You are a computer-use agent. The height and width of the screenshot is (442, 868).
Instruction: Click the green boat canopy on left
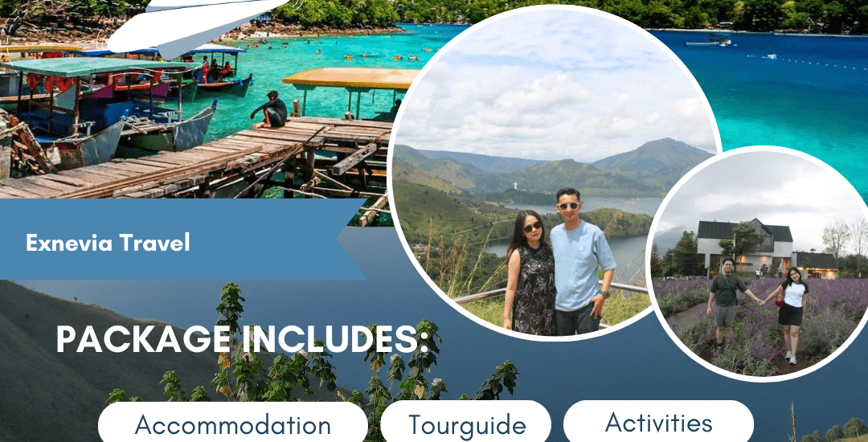coord(92,67)
